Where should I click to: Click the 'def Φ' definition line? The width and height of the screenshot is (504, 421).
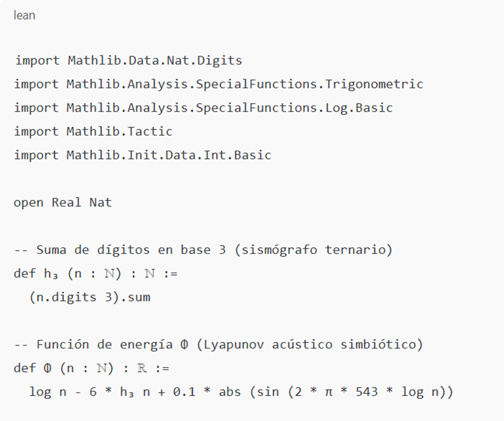(x=91, y=368)
